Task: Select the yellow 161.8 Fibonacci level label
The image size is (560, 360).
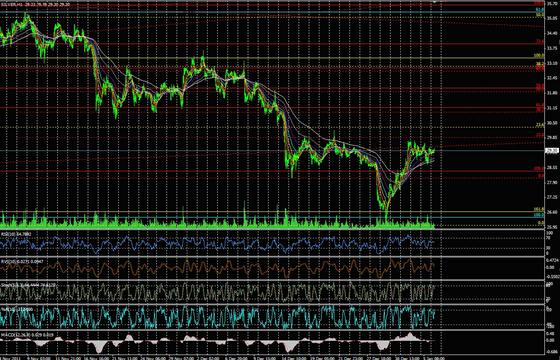Action: click(x=539, y=209)
